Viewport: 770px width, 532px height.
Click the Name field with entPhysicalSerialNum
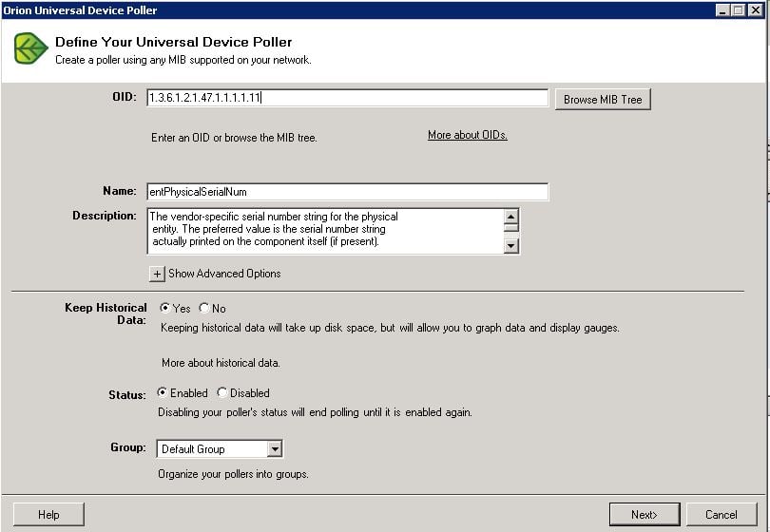coord(347,192)
